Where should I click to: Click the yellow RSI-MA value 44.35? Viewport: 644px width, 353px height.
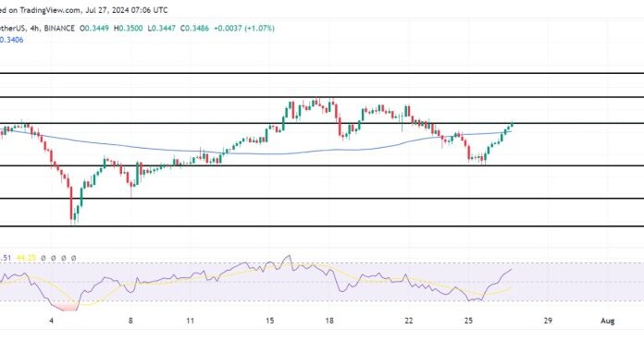(26, 258)
